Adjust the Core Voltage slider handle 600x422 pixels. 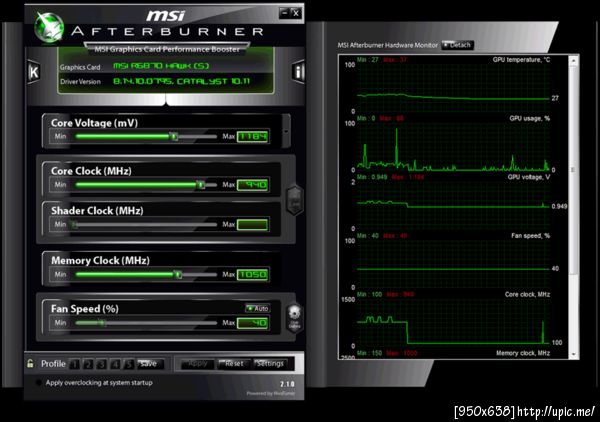(174, 136)
